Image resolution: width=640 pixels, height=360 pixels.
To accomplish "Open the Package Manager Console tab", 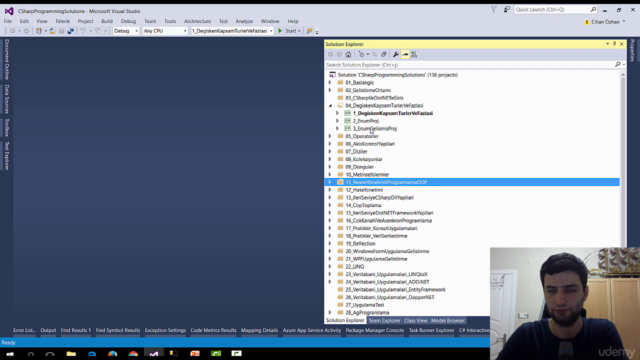I will [375, 330].
